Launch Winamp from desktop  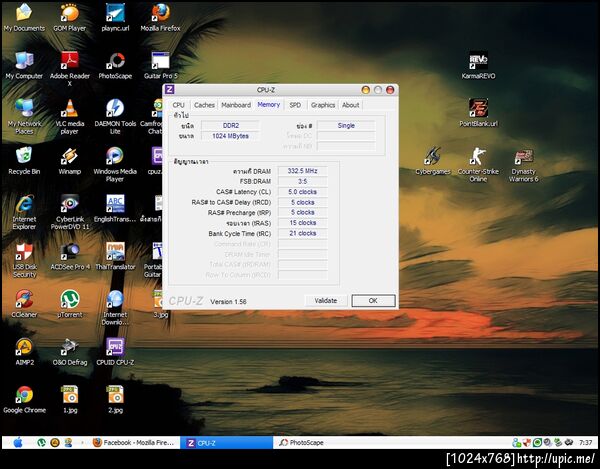[70, 161]
